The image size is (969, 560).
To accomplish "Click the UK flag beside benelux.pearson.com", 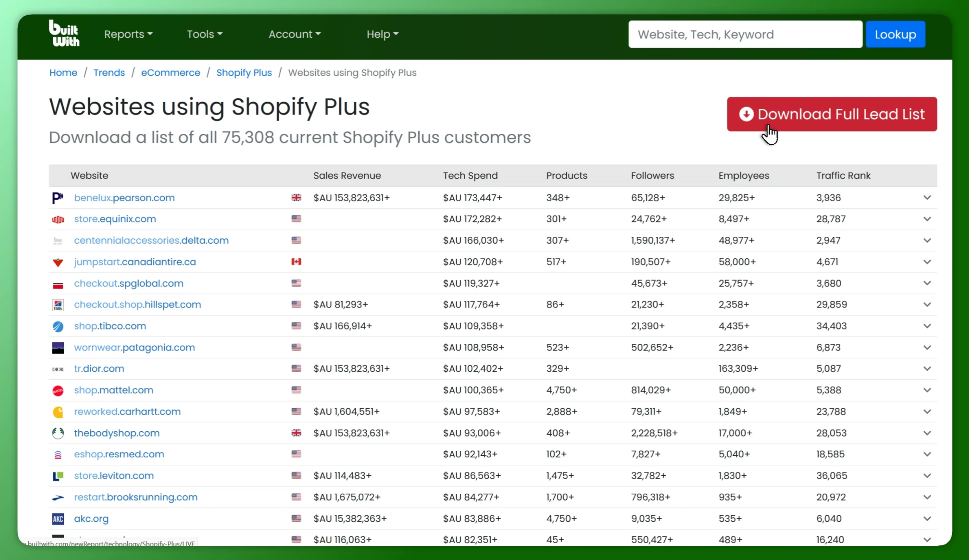I will [x=296, y=198].
